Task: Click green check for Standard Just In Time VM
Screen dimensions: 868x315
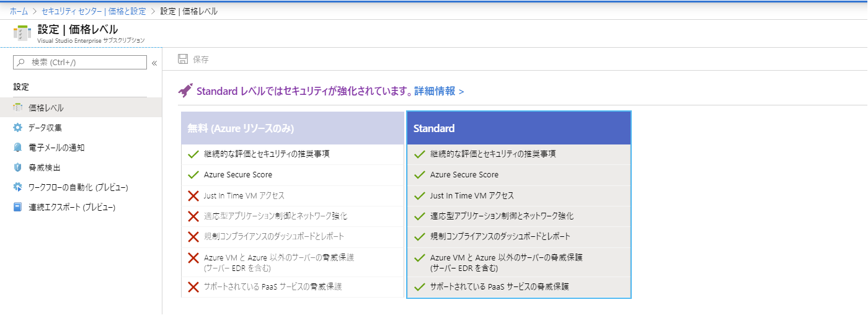Action: click(x=419, y=196)
